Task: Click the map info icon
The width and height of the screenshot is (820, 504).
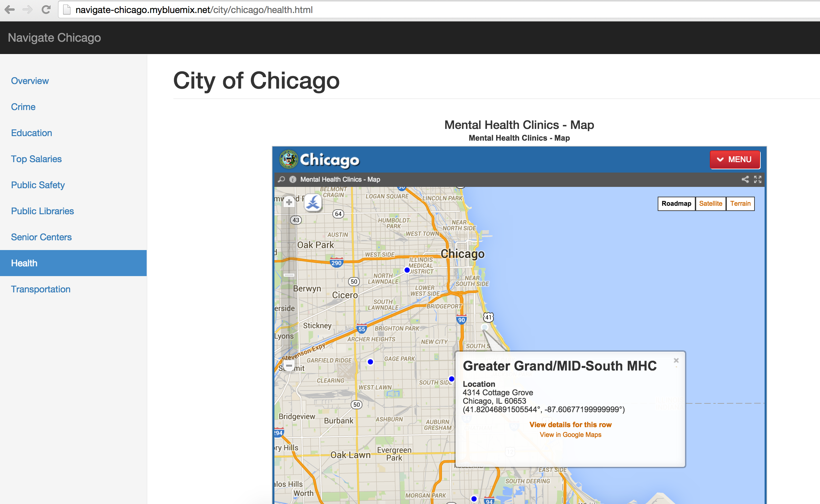Action: click(293, 179)
